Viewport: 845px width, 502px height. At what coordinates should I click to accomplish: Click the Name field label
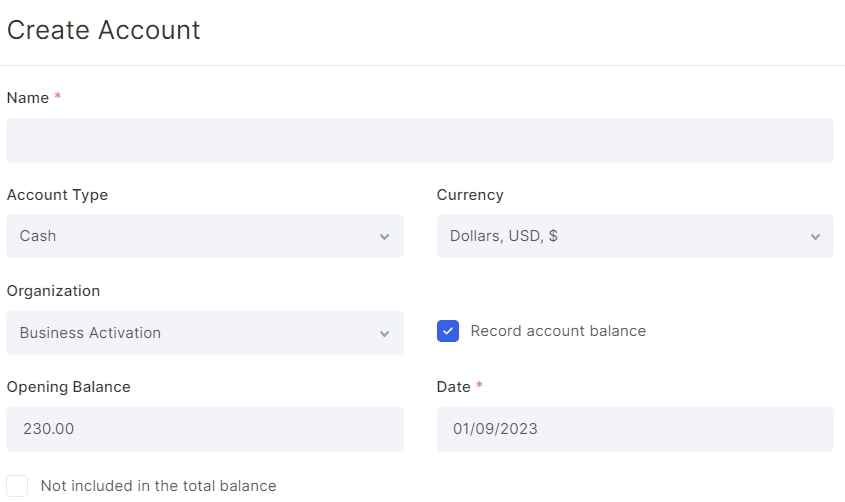pos(27,97)
